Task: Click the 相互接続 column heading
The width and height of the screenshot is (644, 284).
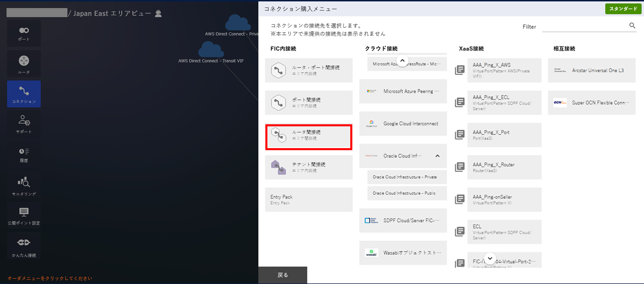Action: (x=564, y=49)
